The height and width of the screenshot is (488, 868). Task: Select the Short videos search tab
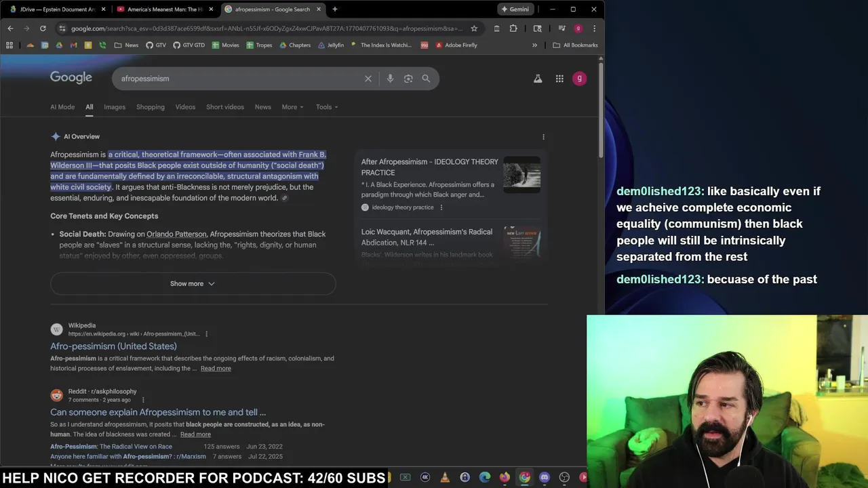[x=225, y=107]
